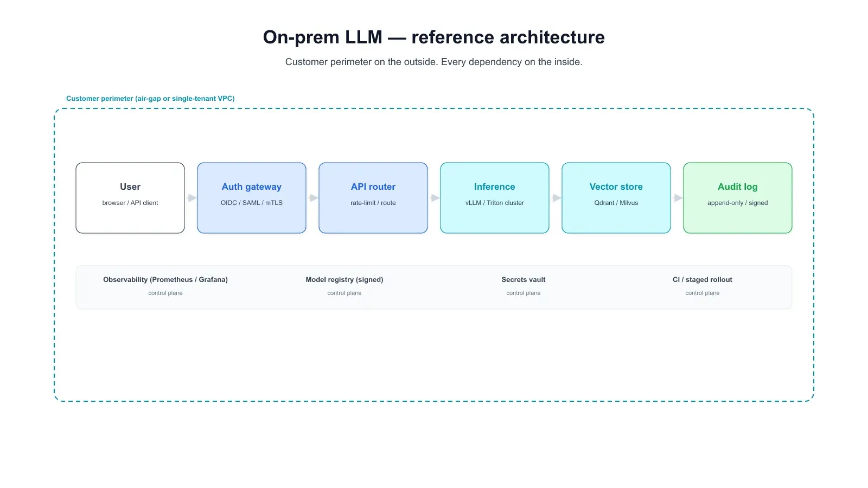Select the API router box
The width and height of the screenshot is (868, 488).
coord(373,198)
